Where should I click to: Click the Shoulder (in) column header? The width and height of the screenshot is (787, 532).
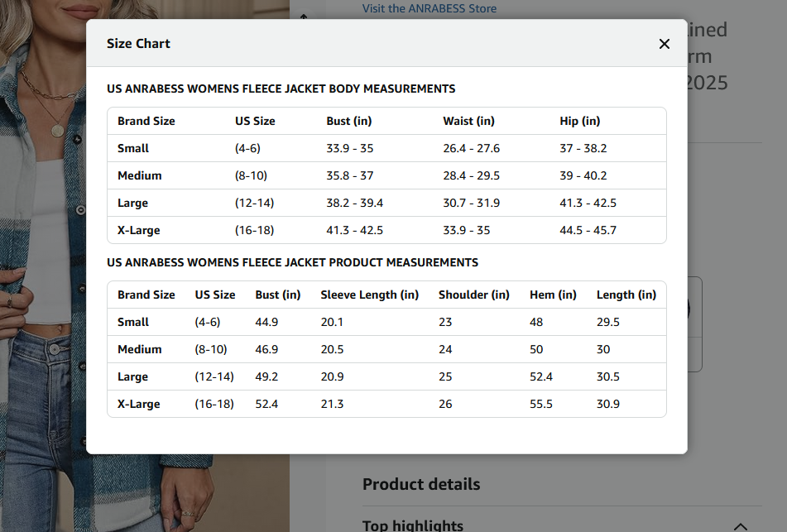(x=474, y=295)
